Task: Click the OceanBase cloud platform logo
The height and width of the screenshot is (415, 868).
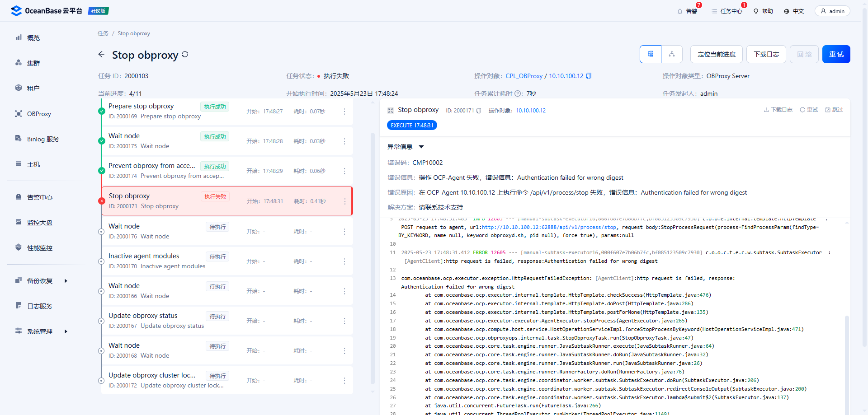Action: (46, 11)
